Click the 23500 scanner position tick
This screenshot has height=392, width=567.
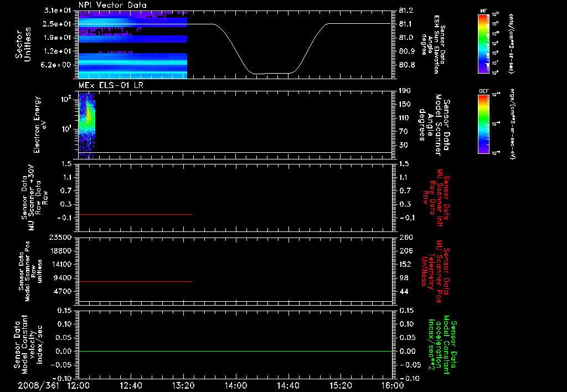[60, 237]
